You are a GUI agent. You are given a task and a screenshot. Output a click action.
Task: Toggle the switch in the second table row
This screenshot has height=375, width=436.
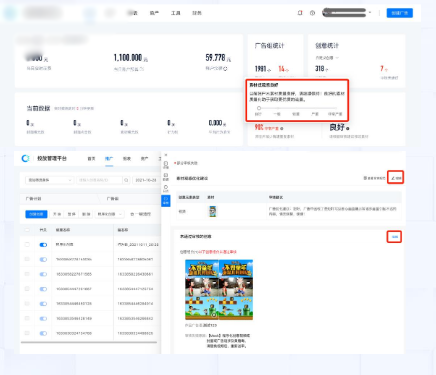[43, 259]
